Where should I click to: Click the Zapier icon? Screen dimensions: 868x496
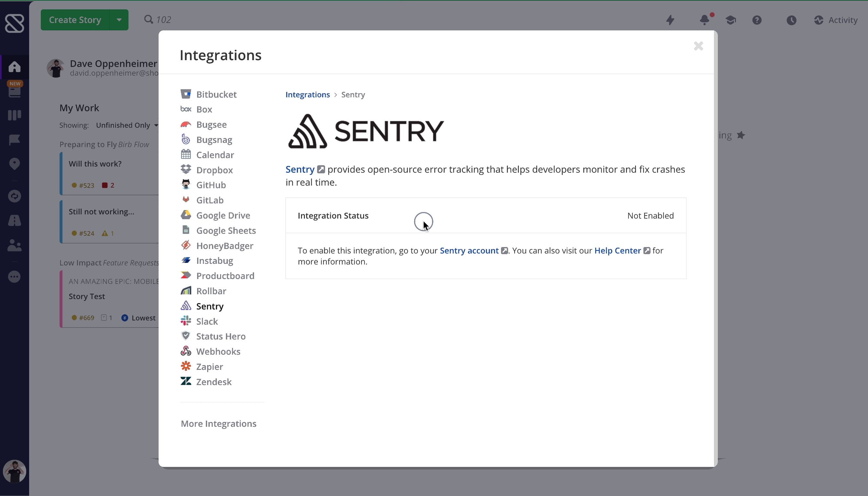click(x=186, y=366)
